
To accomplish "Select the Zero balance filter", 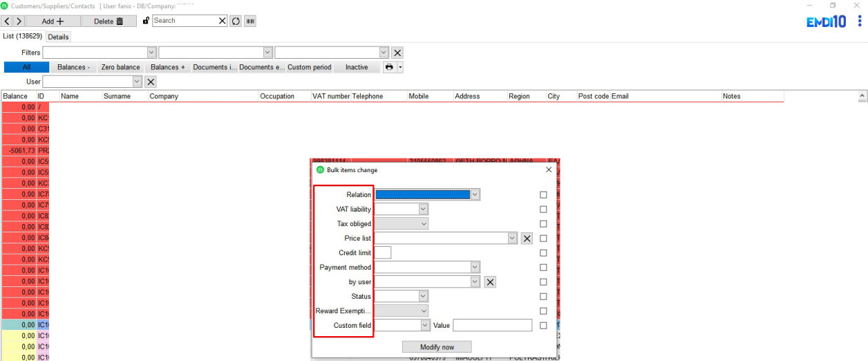I will (120, 67).
